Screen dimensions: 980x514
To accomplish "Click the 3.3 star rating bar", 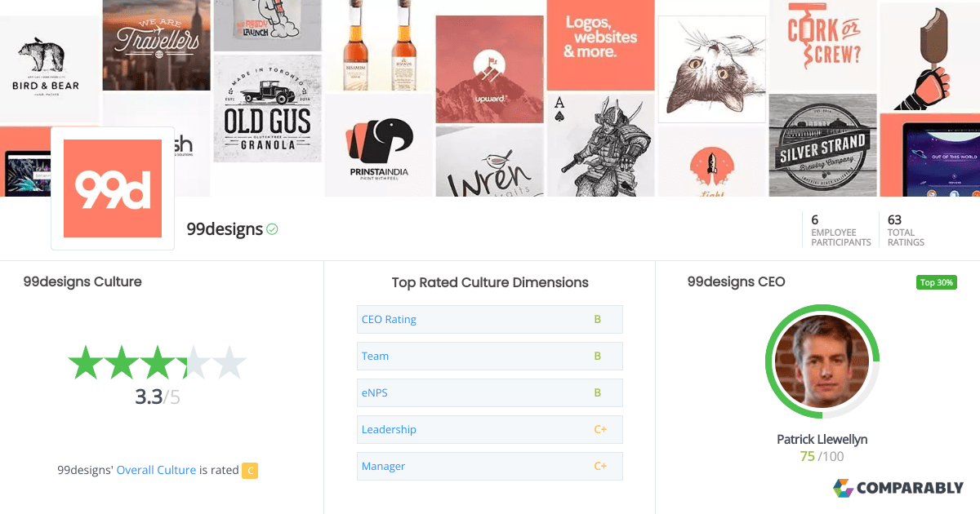I will point(157,362).
